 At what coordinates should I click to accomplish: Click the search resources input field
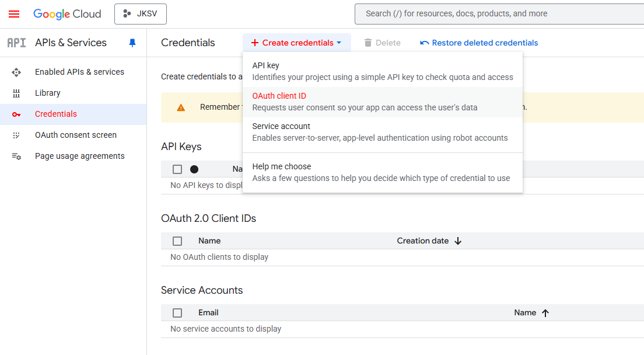[x=499, y=13]
